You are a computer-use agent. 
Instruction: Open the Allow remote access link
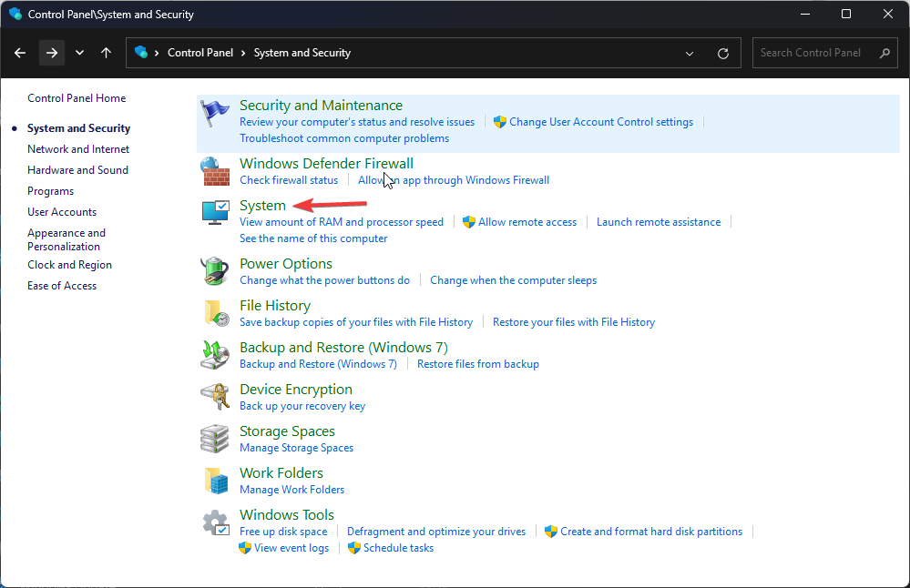[x=527, y=221]
